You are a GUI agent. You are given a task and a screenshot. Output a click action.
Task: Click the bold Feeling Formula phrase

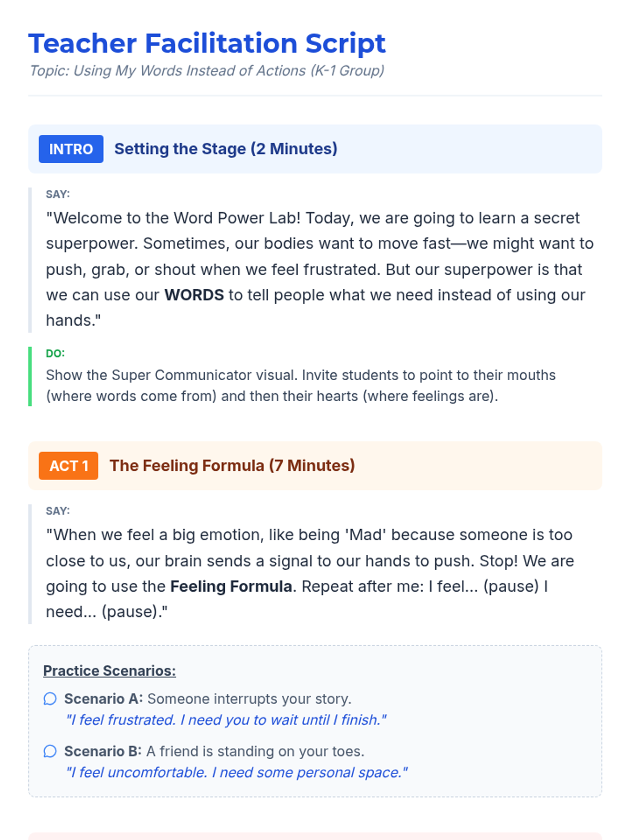pyautogui.click(x=231, y=586)
